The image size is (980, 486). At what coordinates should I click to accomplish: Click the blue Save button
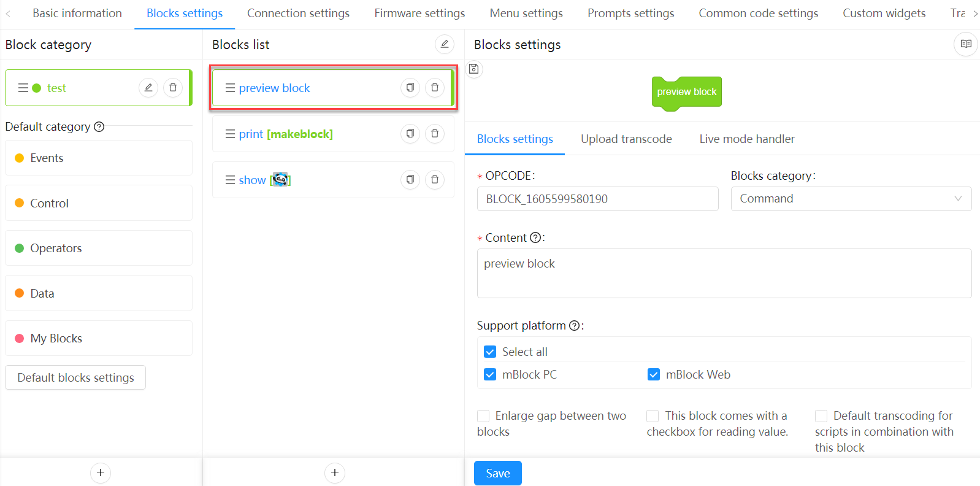pos(497,473)
